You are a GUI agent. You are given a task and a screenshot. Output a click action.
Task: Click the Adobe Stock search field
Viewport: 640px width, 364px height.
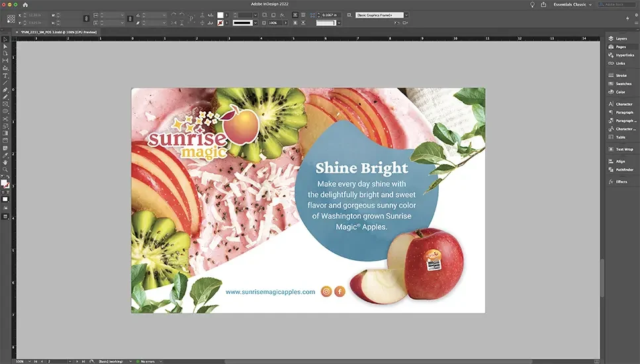617,5
